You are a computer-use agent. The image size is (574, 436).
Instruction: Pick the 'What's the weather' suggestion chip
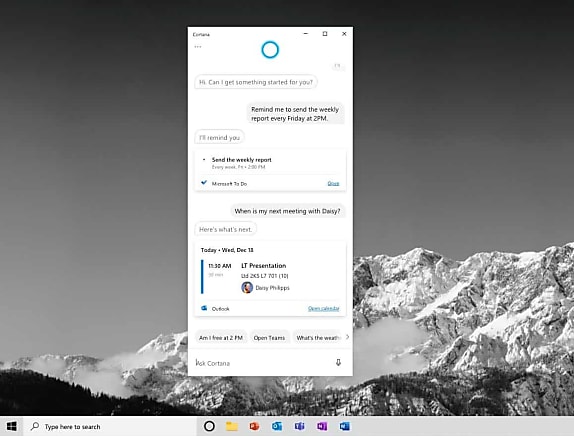pos(318,338)
